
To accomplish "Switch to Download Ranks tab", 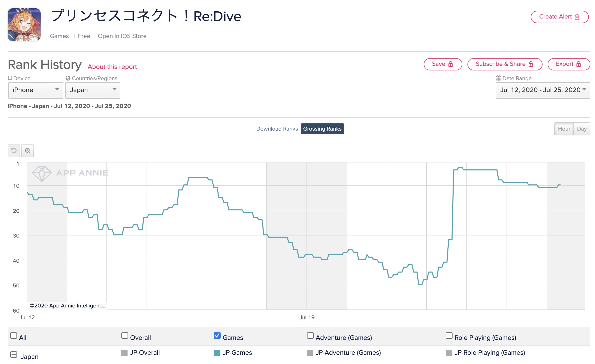I will click(277, 129).
